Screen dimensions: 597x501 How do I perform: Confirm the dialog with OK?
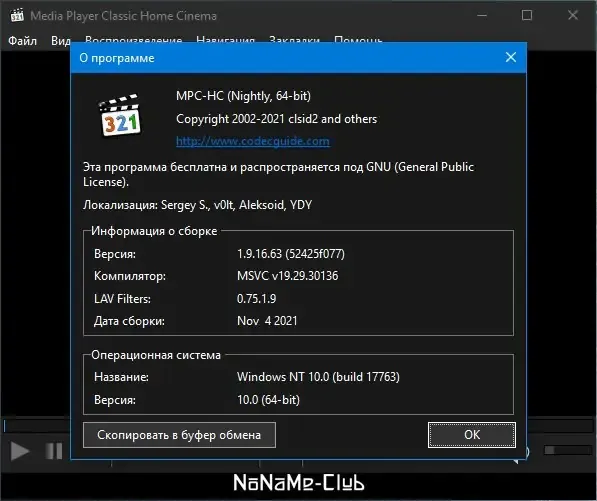(x=472, y=435)
